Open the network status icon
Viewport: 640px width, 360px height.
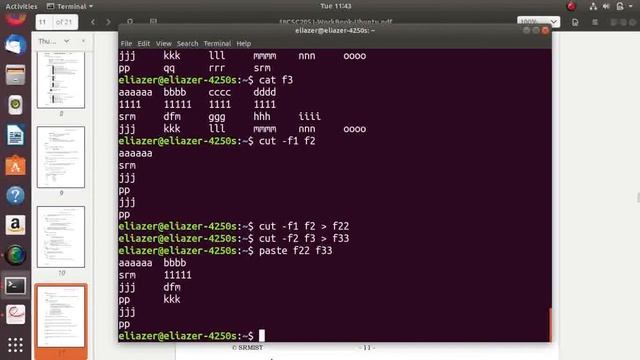point(593,6)
